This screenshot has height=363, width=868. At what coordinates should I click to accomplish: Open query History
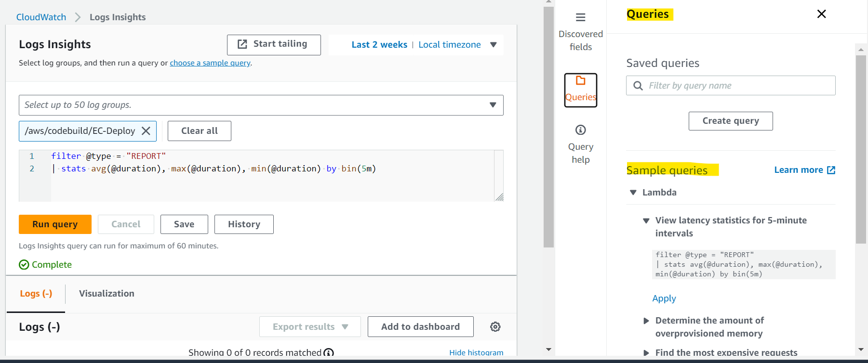[244, 224]
